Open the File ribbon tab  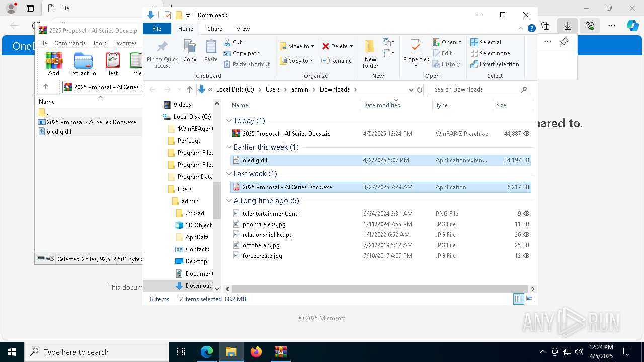pos(157,29)
